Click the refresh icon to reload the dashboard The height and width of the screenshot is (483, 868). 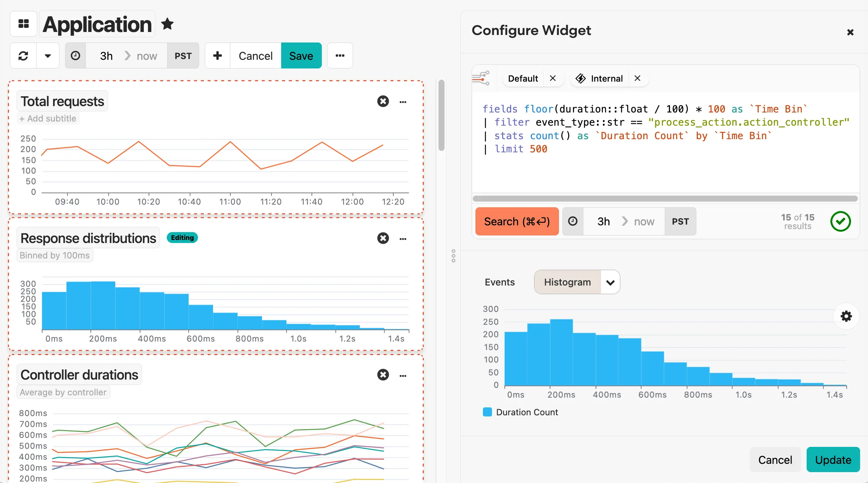pos(23,55)
